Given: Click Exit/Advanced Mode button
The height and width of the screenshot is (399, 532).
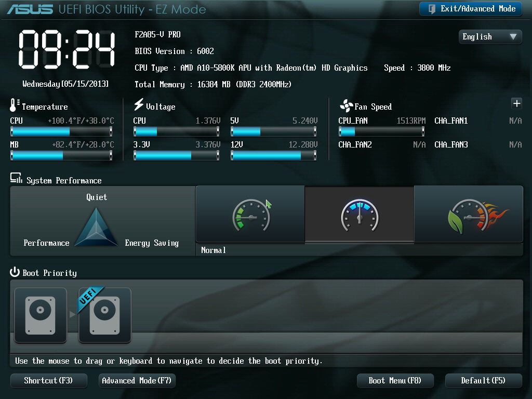Looking at the screenshot, I should tap(470, 9).
